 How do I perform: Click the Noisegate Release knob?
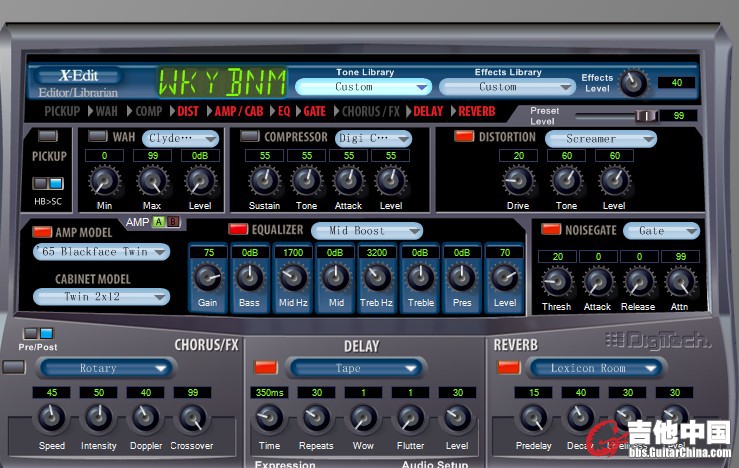(x=639, y=282)
